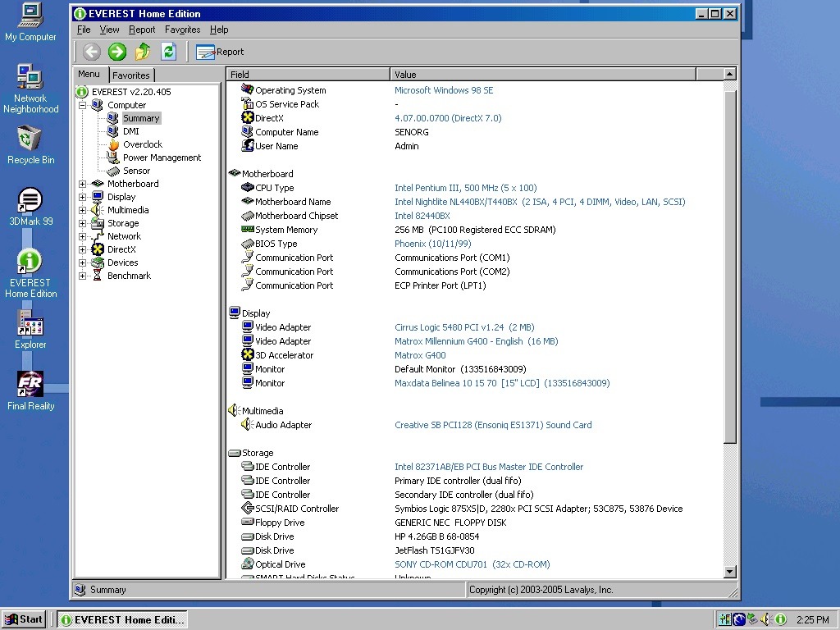
Task: Expand the DirectX tree node
Action: tap(83, 249)
